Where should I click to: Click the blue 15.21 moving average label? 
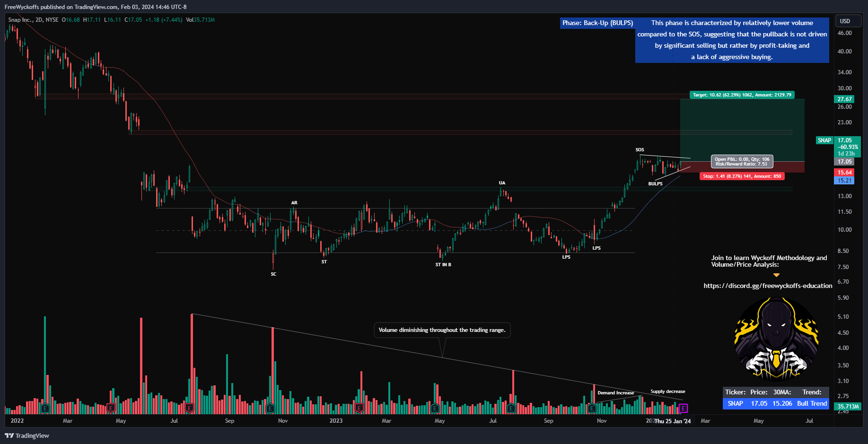coord(845,181)
